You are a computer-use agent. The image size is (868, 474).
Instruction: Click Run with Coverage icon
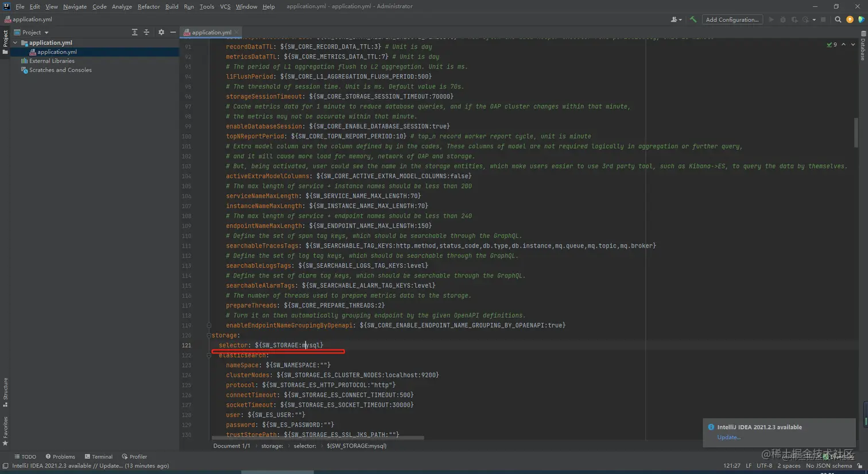[795, 20]
